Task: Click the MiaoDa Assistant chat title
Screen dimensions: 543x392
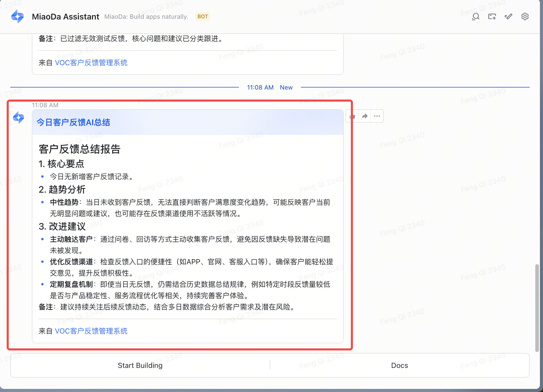Action: point(65,17)
